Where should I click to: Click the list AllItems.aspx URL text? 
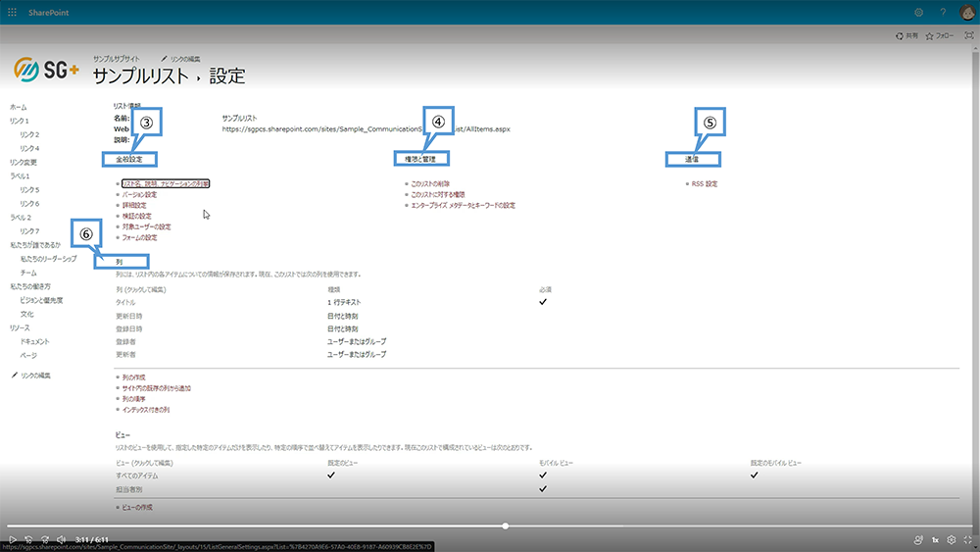click(x=367, y=128)
